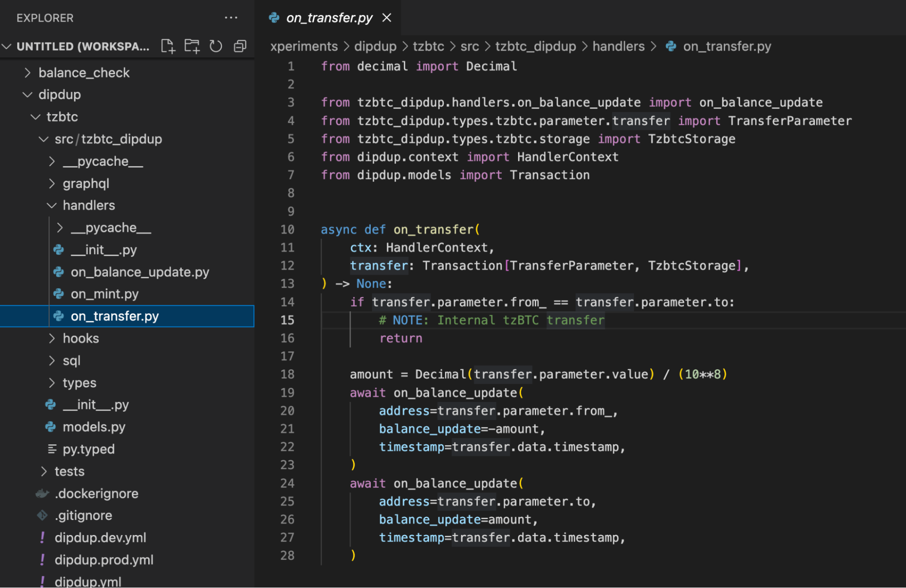Refresh the Explorer file tree
Image resolution: width=906 pixels, height=588 pixels.
[x=216, y=46]
